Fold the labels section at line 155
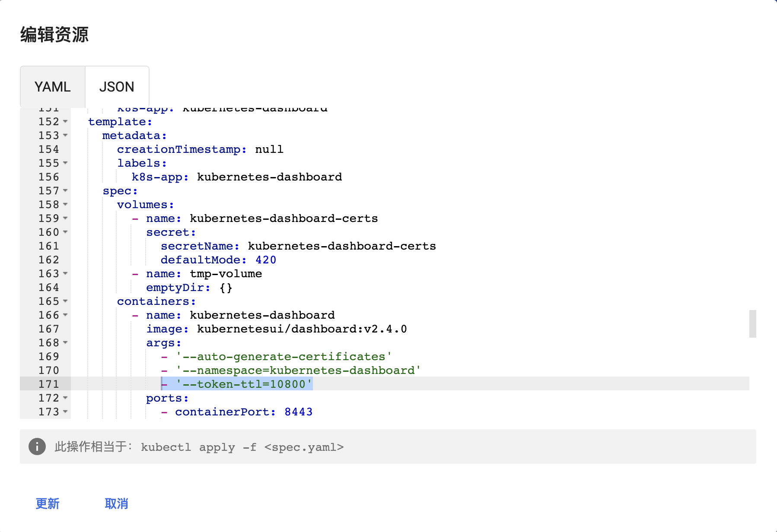Image resolution: width=777 pixels, height=532 pixels. 65,163
